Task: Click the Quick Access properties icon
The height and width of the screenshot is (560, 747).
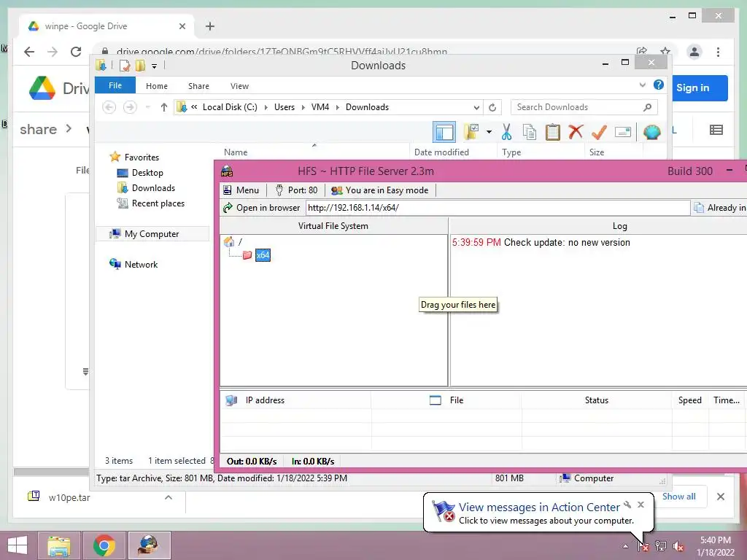Action: click(124, 66)
